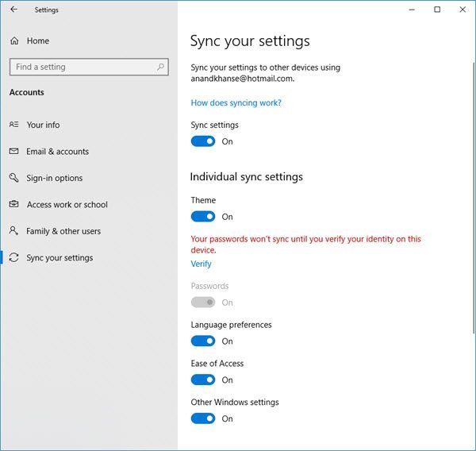The height and width of the screenshot is (451, 476).
Task: Click the Your info person icon
Action: point(13,125)
